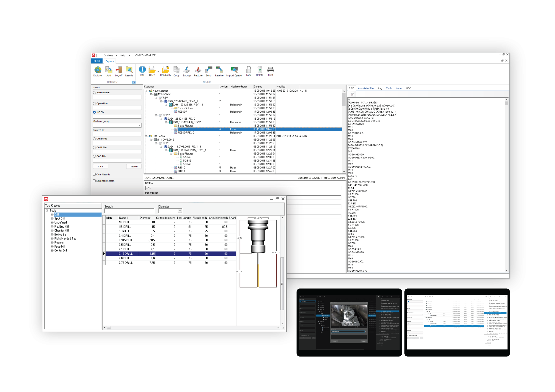
Task: Sort tools by Diameter column header
Action: coord(147,218)
